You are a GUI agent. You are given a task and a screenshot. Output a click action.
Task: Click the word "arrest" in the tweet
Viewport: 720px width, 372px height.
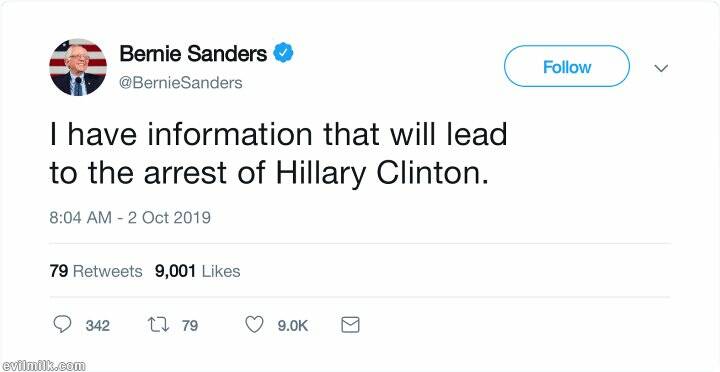pyautogui.click(x=186, y=175)
